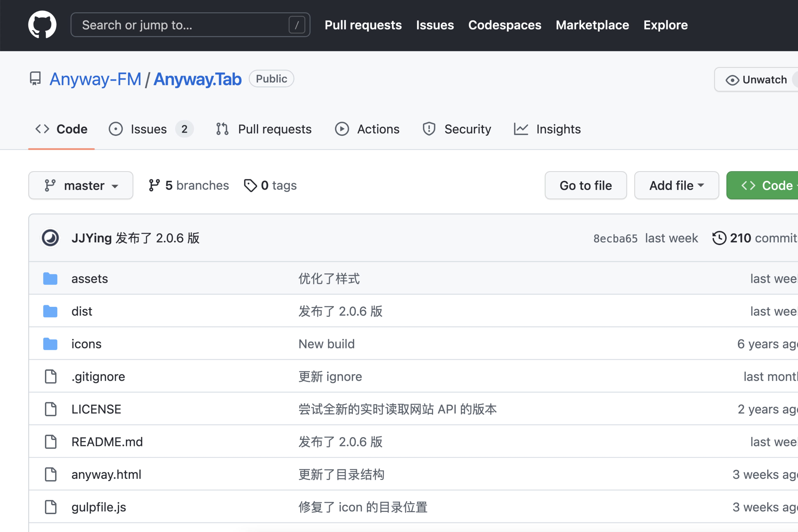This screenshot has width=798, height=532.
Task: Open Explore in top navigation
Action: (x=666, y=25)
